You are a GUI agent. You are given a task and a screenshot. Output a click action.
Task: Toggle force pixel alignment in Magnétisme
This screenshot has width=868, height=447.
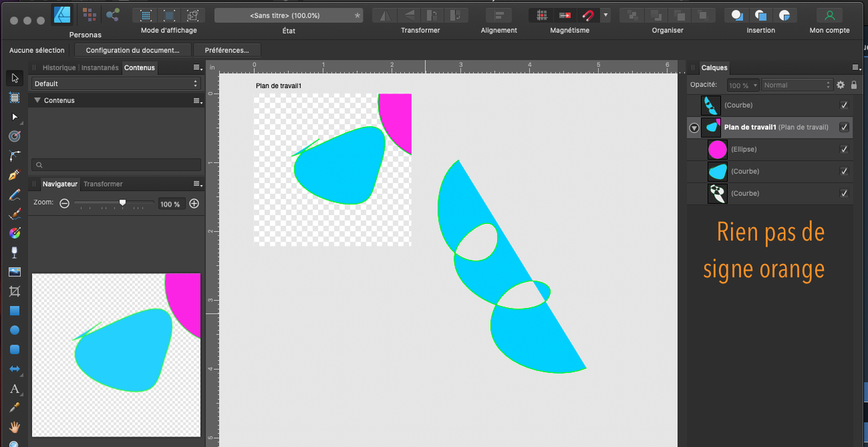click(564, 15)
